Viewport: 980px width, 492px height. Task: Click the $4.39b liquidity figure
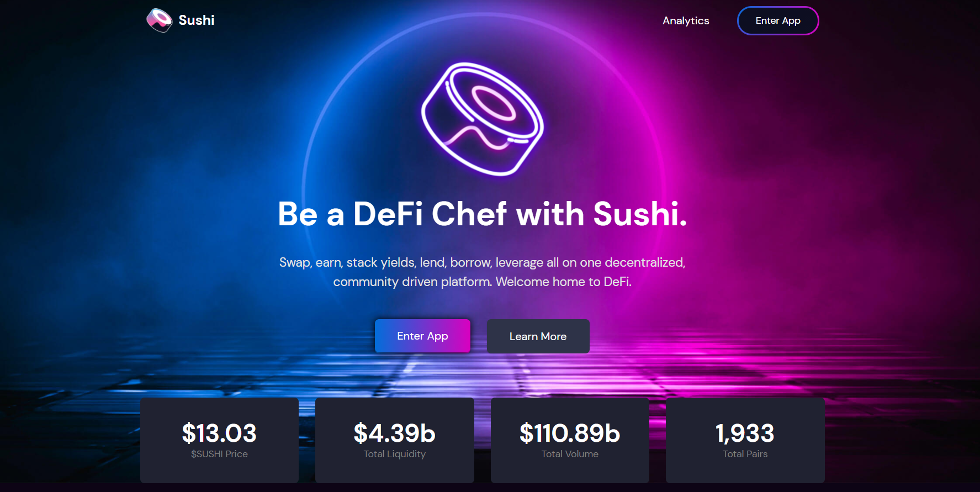click(x=394, y=433)
